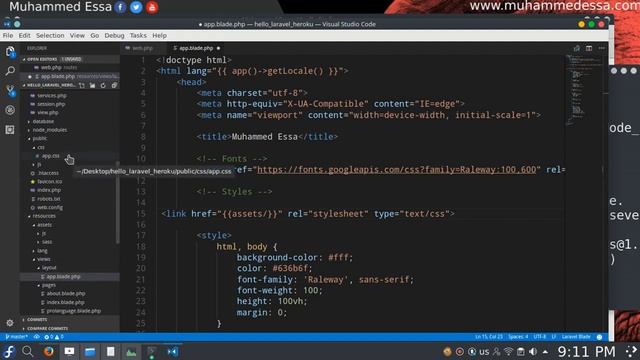Open the Selection menu
The height and width of the screenshot is (360, 640).
pyautogui.click(x=50, y=36)
